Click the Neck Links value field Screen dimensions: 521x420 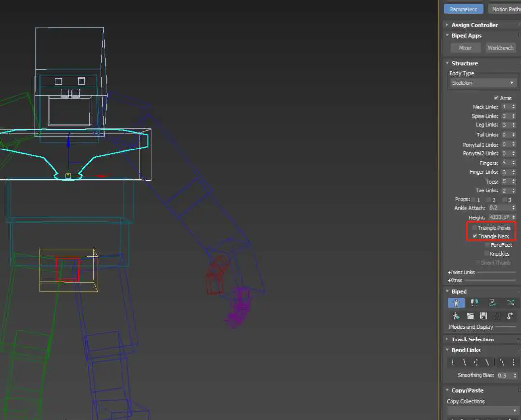coord(506,107)
